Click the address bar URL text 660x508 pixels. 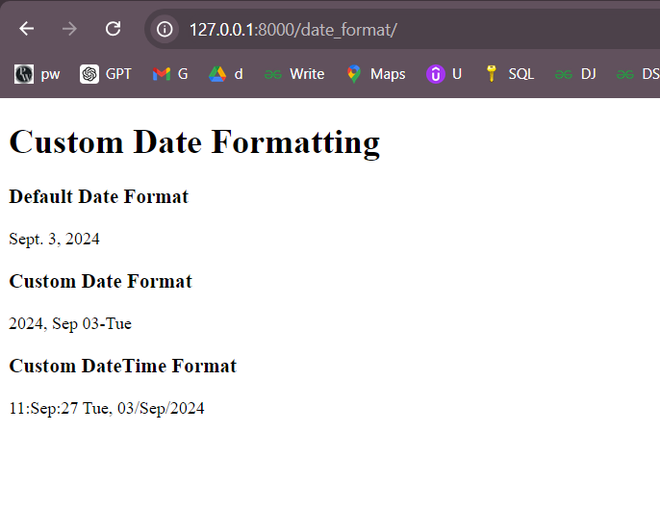[x=293, y=30]
